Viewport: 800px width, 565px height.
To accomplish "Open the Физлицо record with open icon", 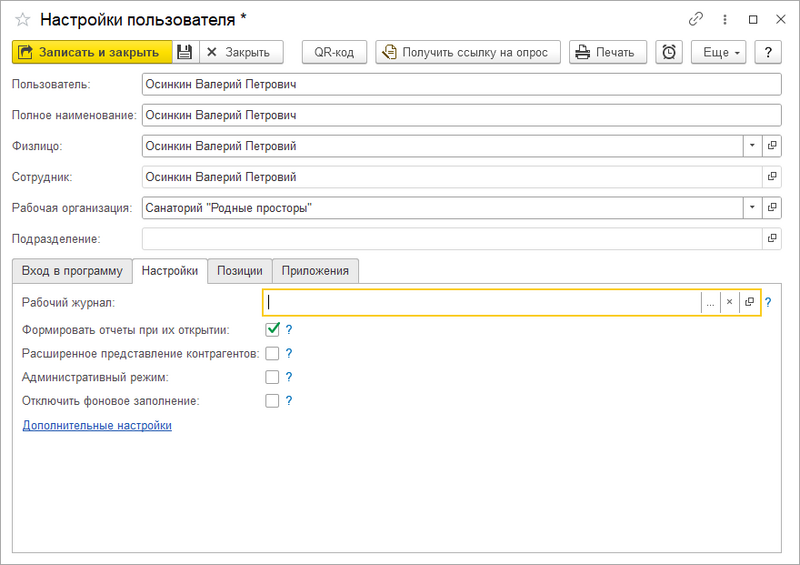I will click(x=771, y=146).
